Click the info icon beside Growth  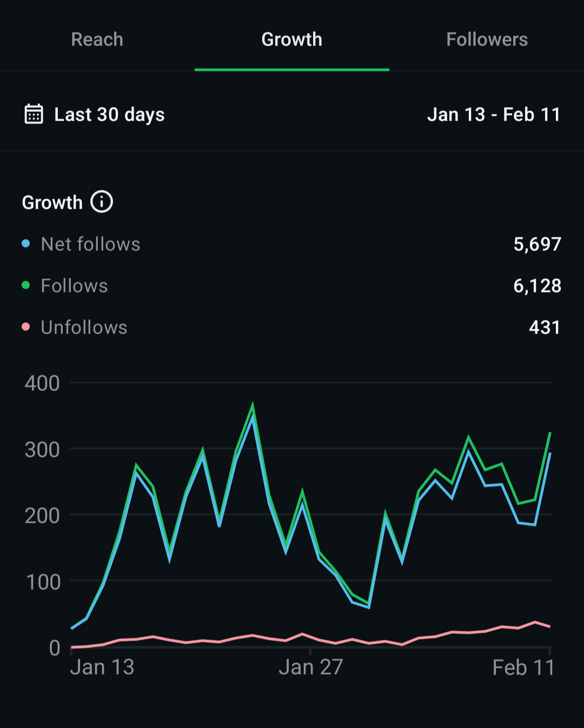(102, 202)
